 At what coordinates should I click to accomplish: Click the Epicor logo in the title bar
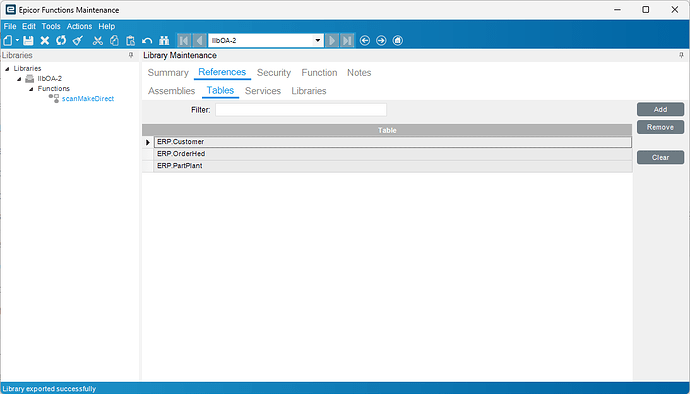11,9
